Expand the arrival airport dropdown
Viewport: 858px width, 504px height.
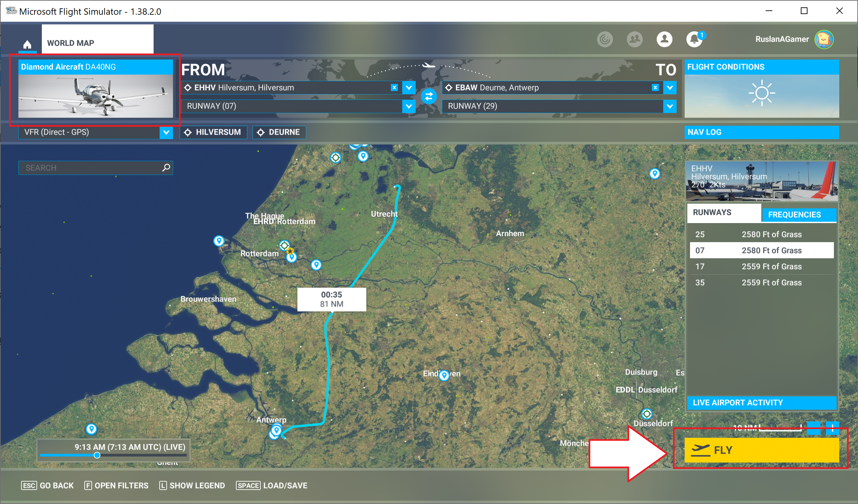(670, 88)
